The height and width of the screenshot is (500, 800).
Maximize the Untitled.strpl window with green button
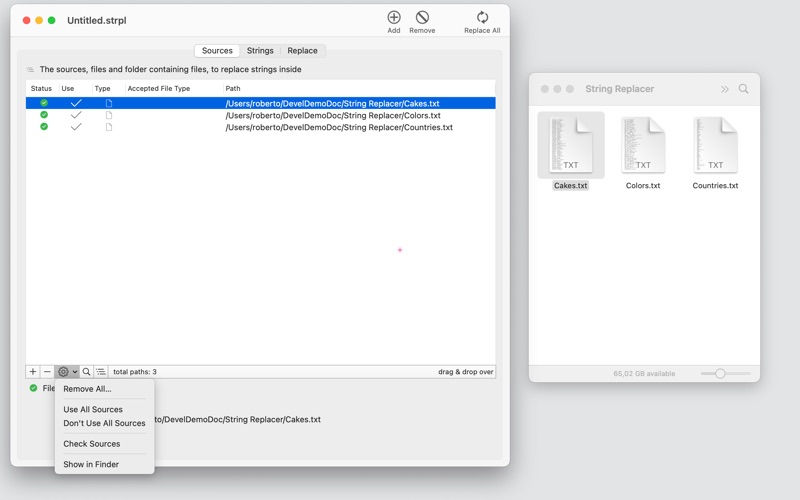pos(52,20)
